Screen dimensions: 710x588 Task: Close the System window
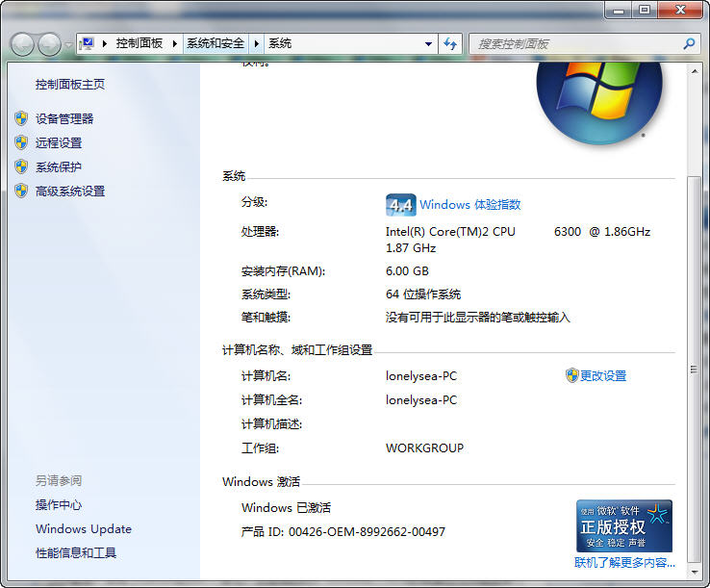point(680,10)
